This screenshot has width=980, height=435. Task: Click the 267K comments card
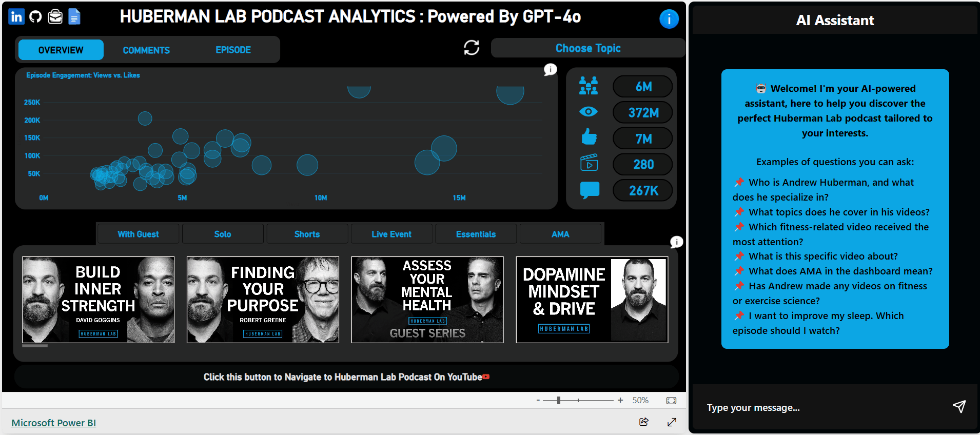(x=643, y=190)
